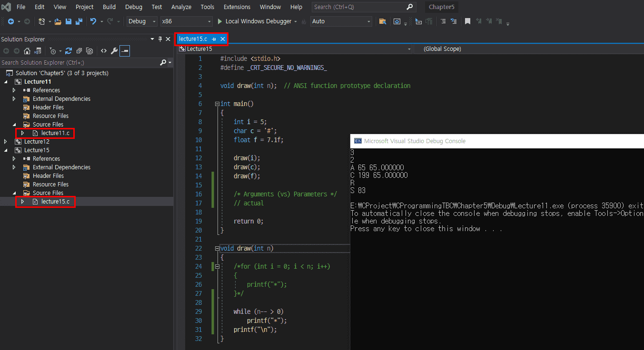Image resolution: width=644 pixels, height=350 pixels.
Task: Click the Undo arrow in toolbar
Action: 93,21
